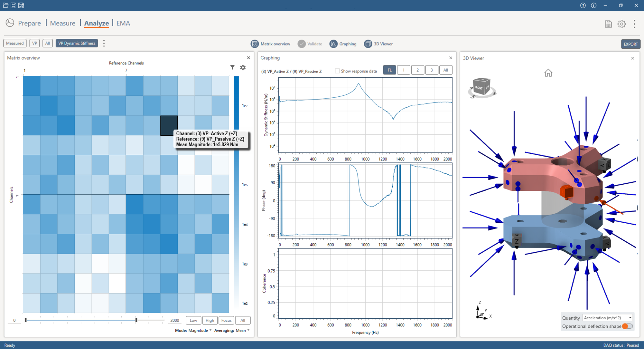
Task: Click the 3D Viewer toolbar icon
Action: click(368, 44)
